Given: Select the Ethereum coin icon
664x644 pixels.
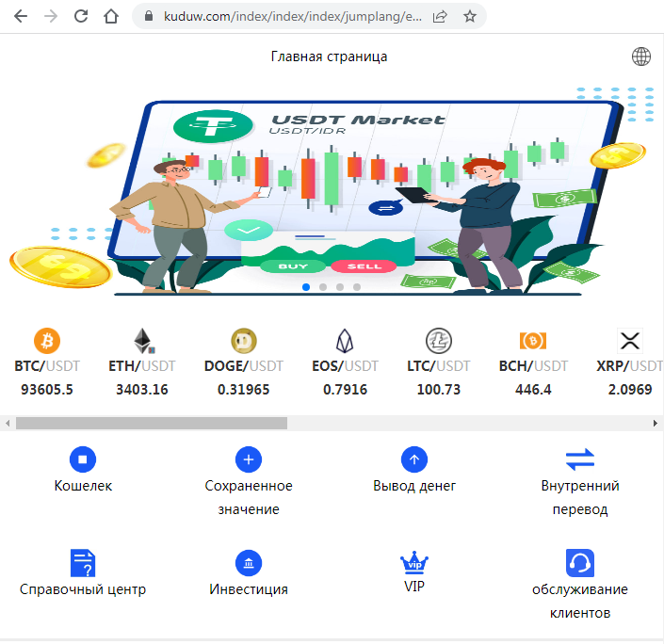Looking at the screenshot, I should pyautogui.click(x=143, y=341).
